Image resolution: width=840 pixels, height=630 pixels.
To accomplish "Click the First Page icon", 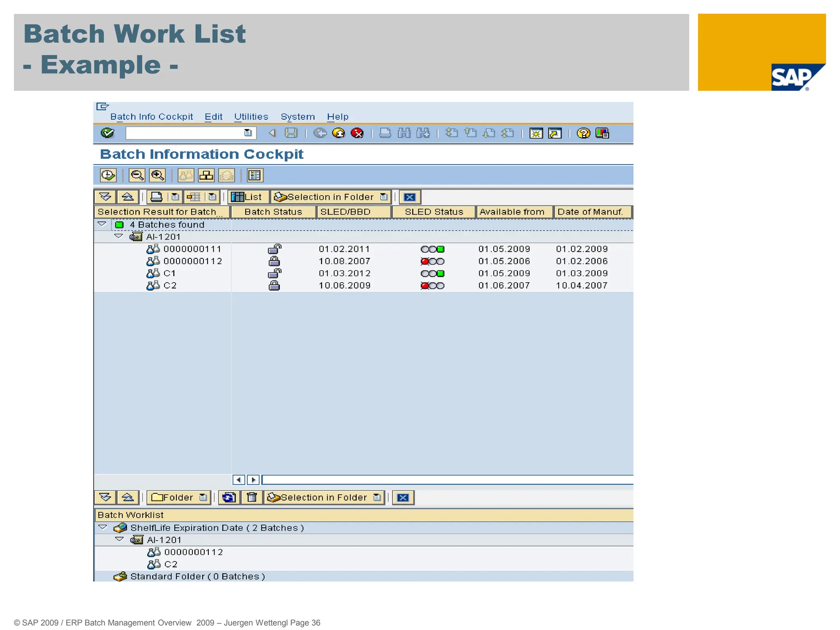I will click(452, 133).
